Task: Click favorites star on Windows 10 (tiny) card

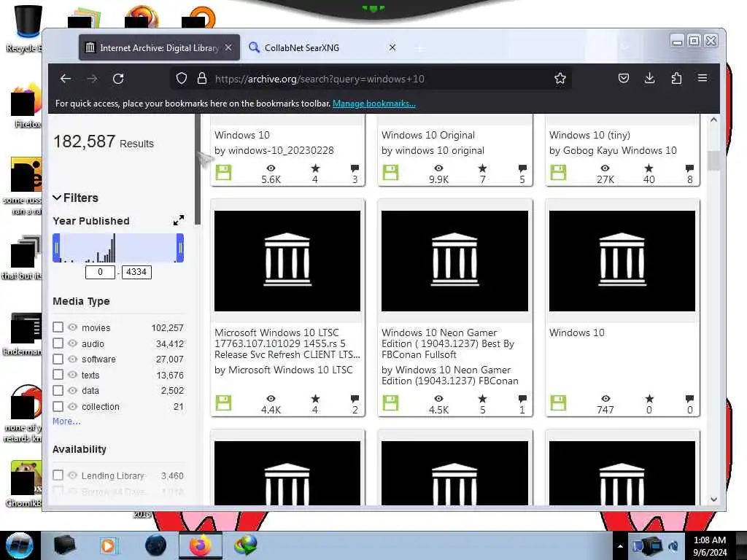Action: [649, 168]
